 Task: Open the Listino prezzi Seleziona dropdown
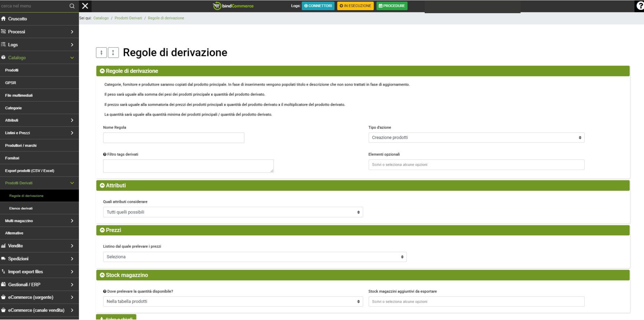point(254,257)
